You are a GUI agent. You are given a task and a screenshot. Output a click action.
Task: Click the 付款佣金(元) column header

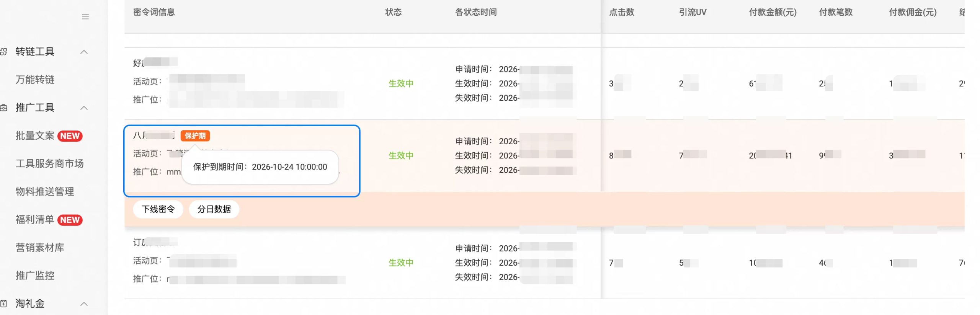tap(913, 12)
